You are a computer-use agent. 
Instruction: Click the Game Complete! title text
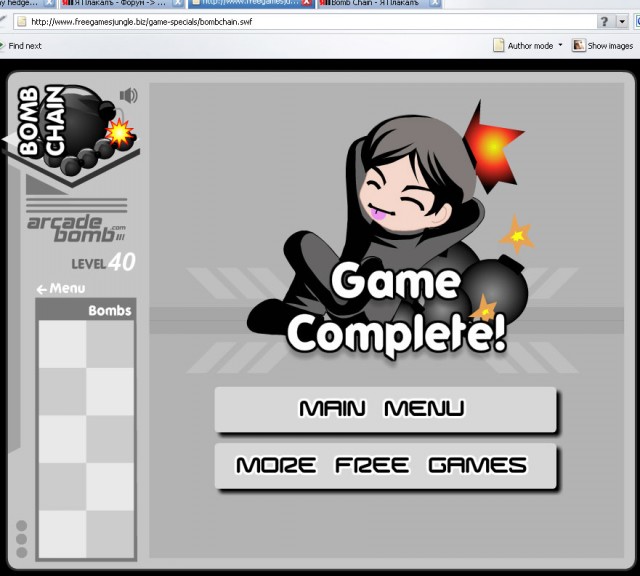click(x=397, y=309)
